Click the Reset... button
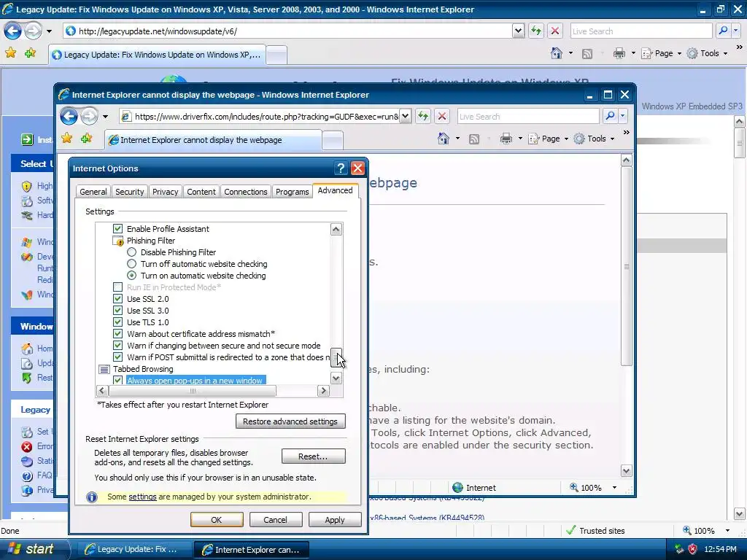This screenshot has height=560, width=747. 313,456
